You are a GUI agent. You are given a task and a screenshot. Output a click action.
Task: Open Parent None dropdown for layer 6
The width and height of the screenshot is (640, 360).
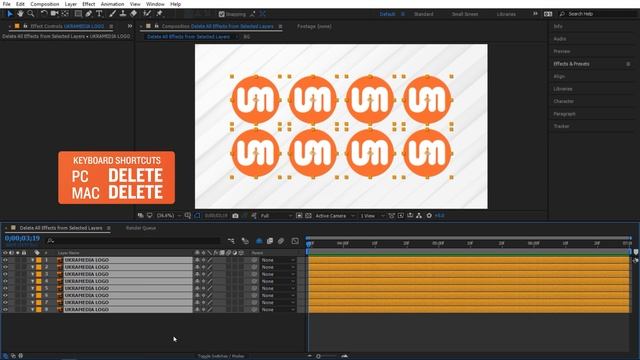[x=278, y=295]
